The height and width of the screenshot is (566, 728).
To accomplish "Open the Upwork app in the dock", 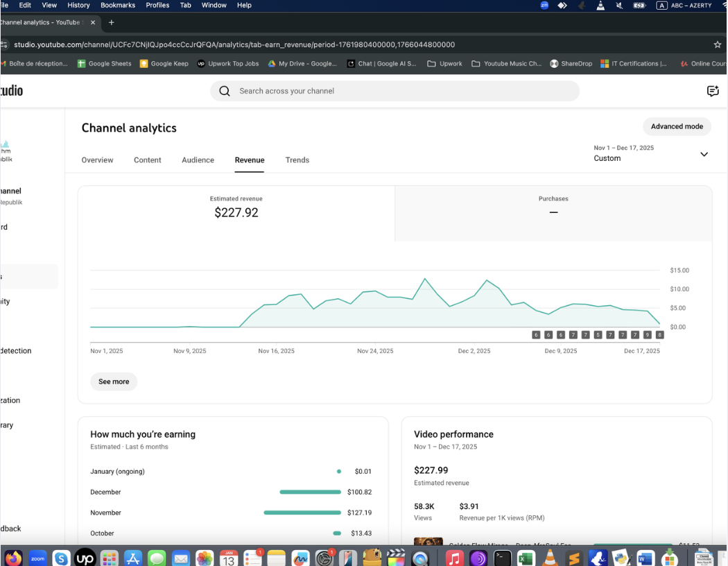I will pos(85,558).
